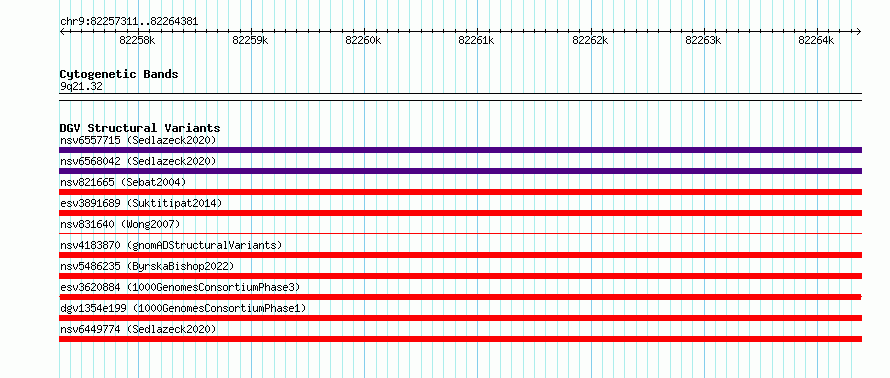Click the red bar under nsv821665

click(x=460, y=192)
